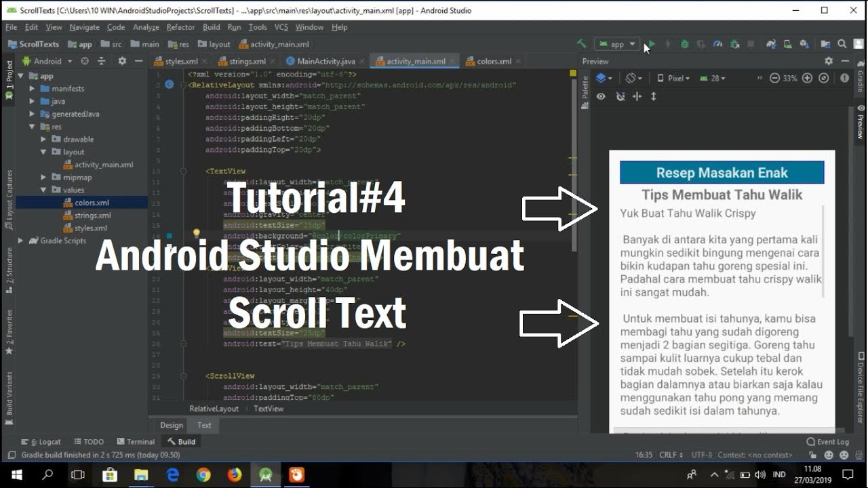Screen dimensions: 868x488
Task: Open the Pixel device dropdown
Action: (673, 78)
